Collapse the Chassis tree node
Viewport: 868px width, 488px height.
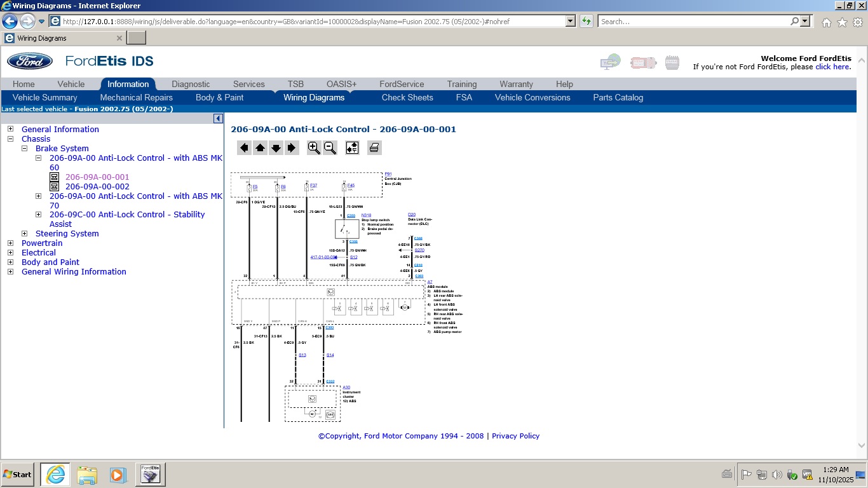pos(10,139)
